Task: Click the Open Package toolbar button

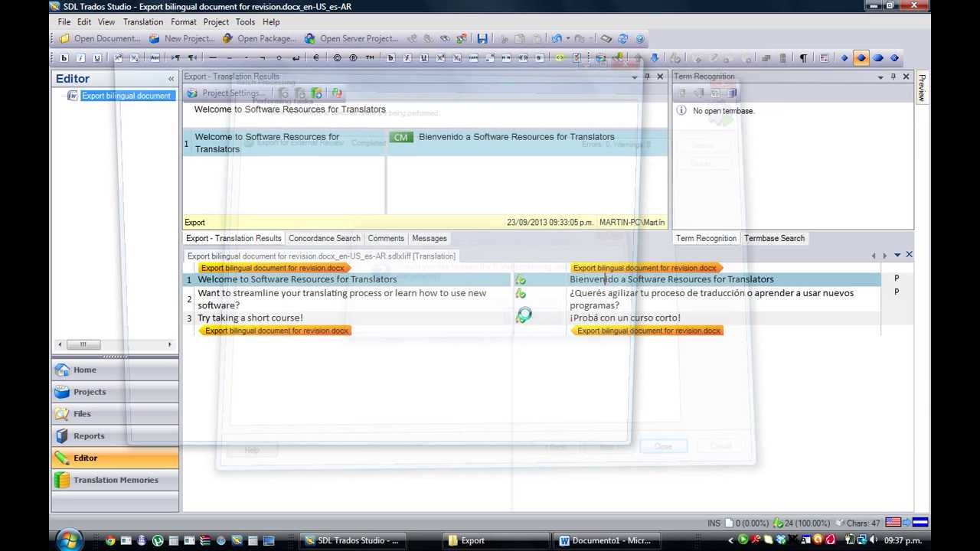Action: point(259,38)
